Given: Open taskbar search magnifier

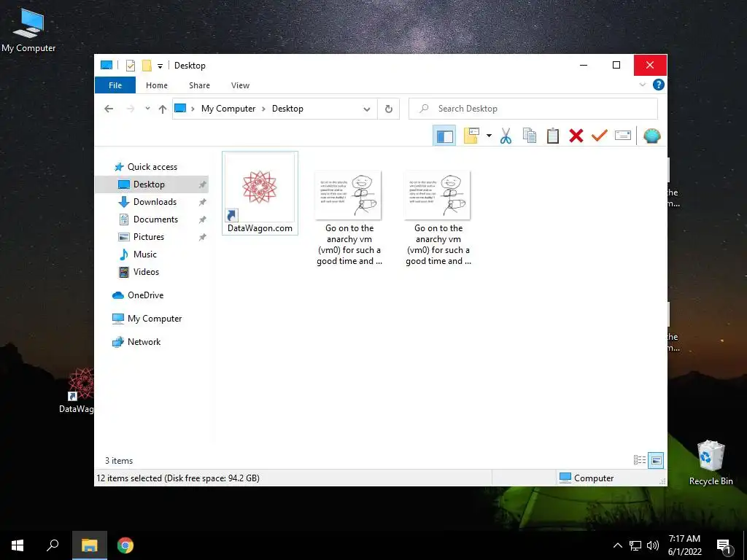Looking at the screenshot, I should coord(53,545).
